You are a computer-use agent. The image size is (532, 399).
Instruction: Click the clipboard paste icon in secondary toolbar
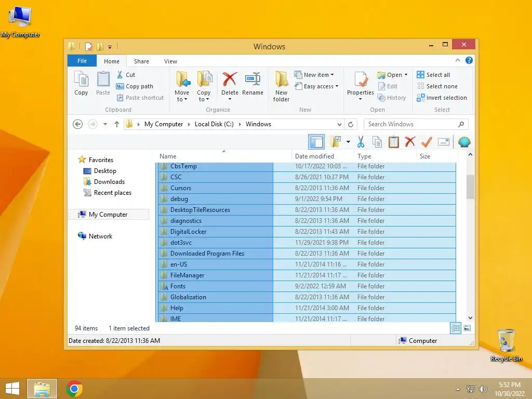[x=394, y=142]
